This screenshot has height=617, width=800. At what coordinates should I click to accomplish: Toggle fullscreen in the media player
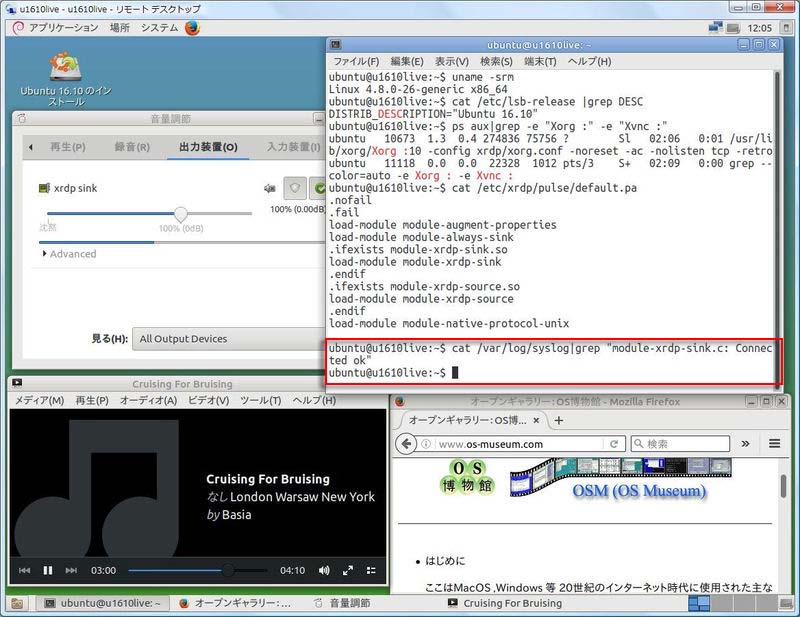click(x=348, y=570)
